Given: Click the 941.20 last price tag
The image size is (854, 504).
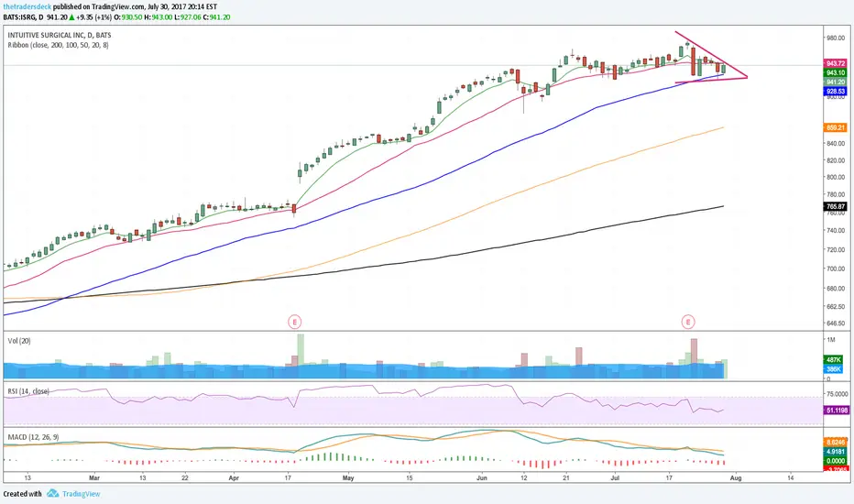Looking at the screenshot, I should (x=836, y=82).
